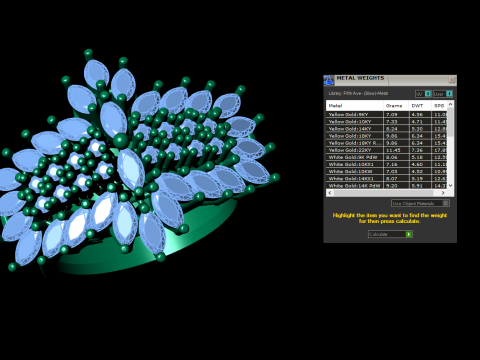Select row White Gold:14K PdW

click(387, 186)
